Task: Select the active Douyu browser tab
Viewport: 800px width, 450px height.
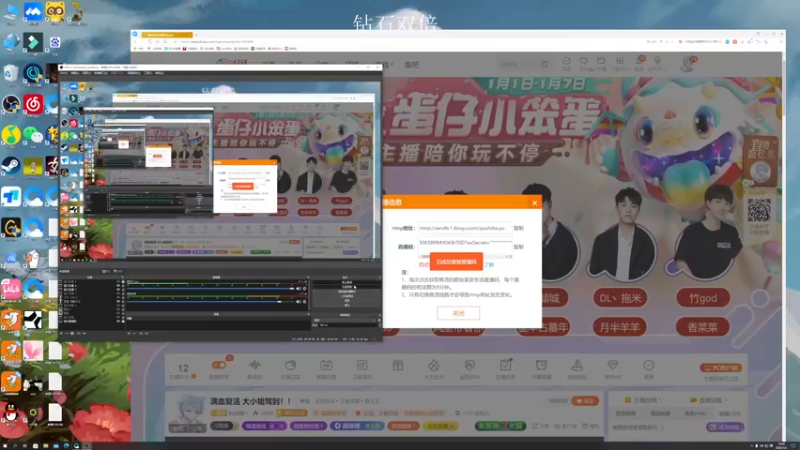Action: tap(167, 35)
